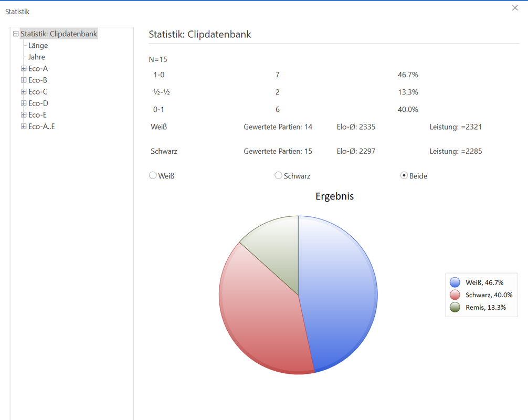Click the blue Weiß legend swatch

[x=455, y=282]
